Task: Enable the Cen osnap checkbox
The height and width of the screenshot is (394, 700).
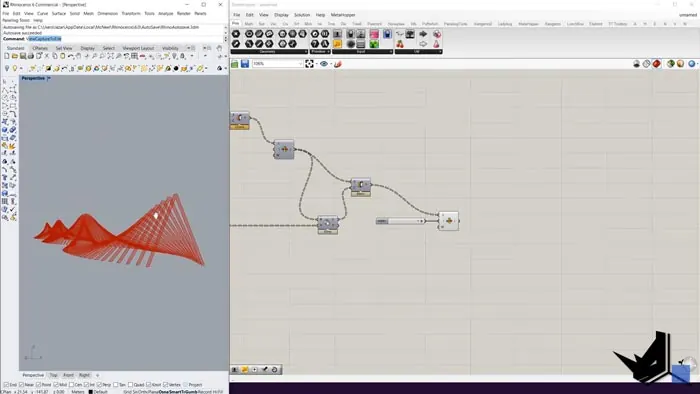Action: [71, 385]
